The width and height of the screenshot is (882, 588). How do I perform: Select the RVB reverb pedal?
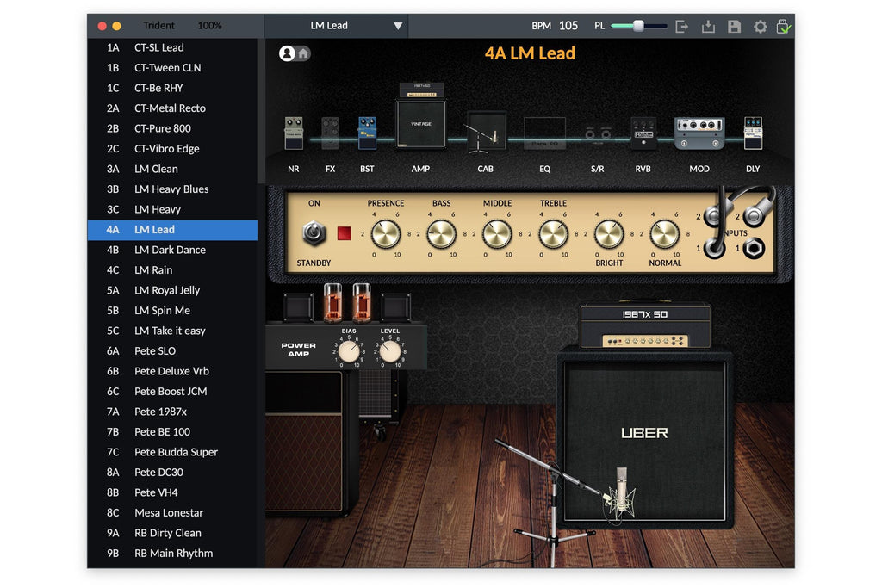click(643, 133)
